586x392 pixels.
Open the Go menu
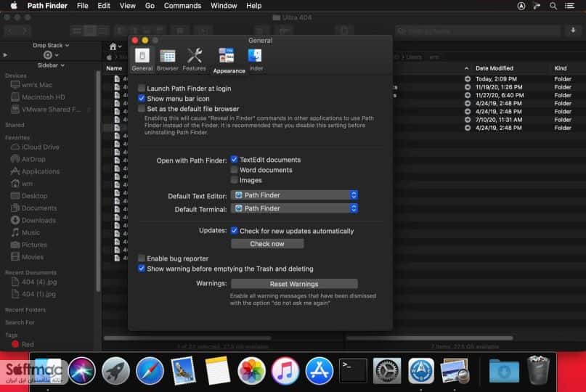pos(150,6)
